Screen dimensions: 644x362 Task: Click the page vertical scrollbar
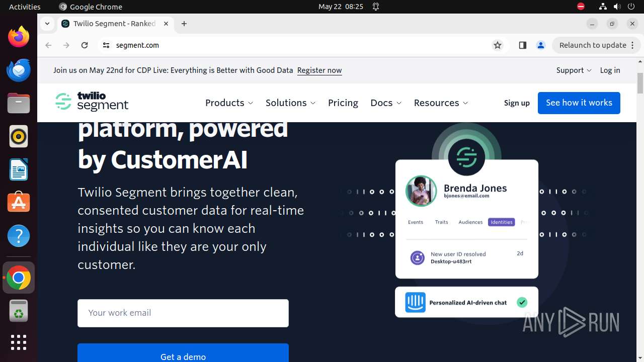point(640,83)
